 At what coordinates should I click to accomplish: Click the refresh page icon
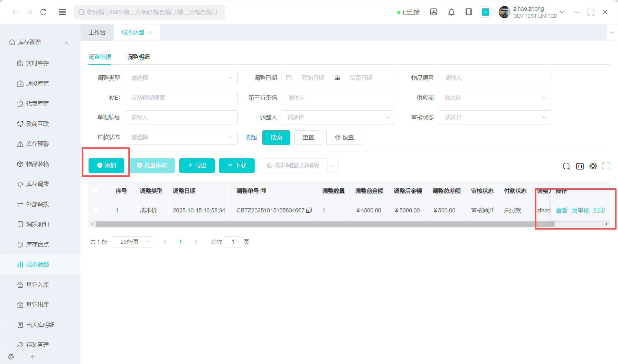[x=43, y=12]
